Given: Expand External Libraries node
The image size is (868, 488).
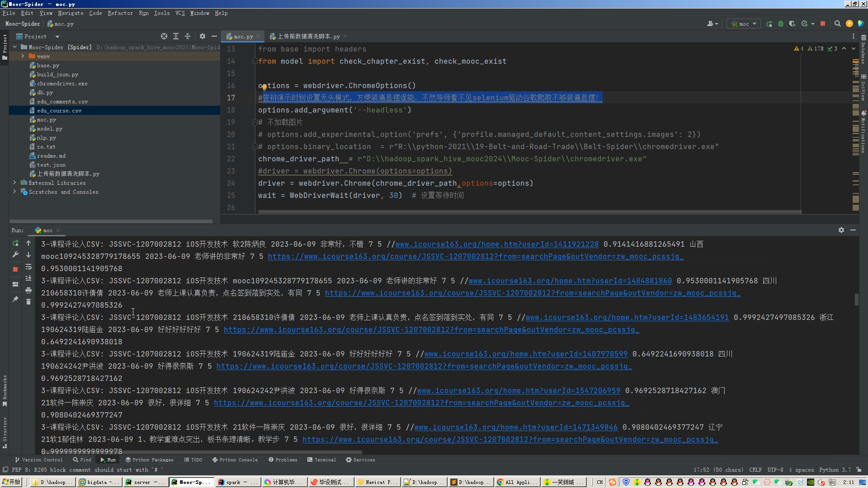Looking at the screenshot, I should pyautogui.click(x=14, y=183).
